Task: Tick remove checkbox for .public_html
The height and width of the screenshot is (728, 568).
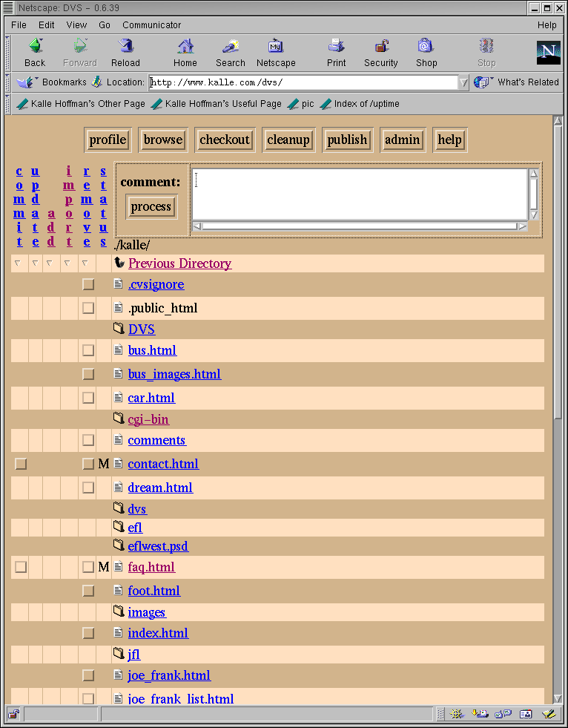Action: click(x=88, y=308)
